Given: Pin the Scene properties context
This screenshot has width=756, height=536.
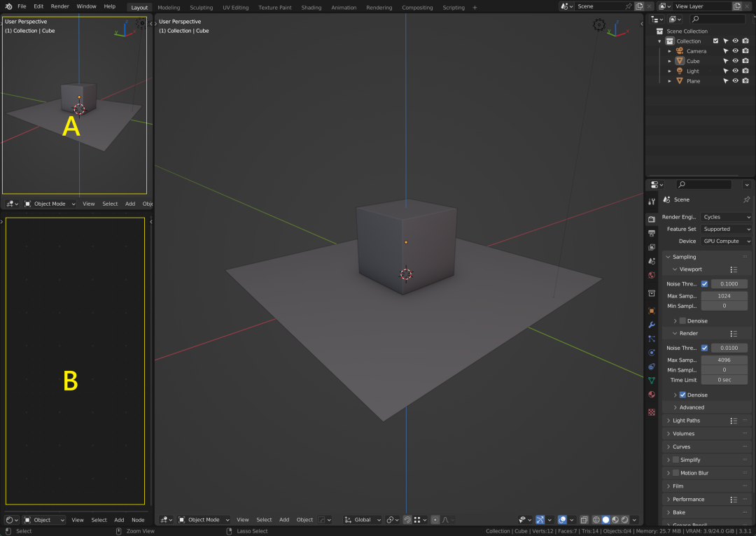Looking at the screenshot, I should coord(746,199).
